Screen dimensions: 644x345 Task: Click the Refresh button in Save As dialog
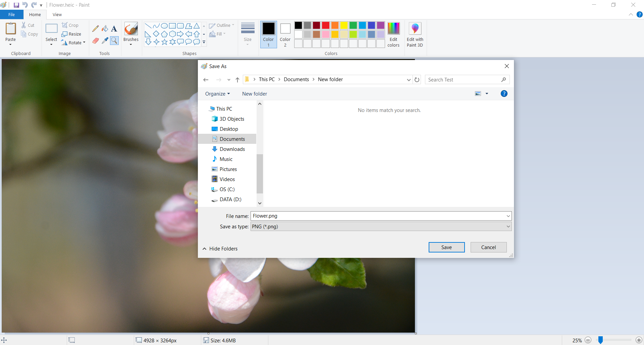pyautogui.click(x=417, y=80)
